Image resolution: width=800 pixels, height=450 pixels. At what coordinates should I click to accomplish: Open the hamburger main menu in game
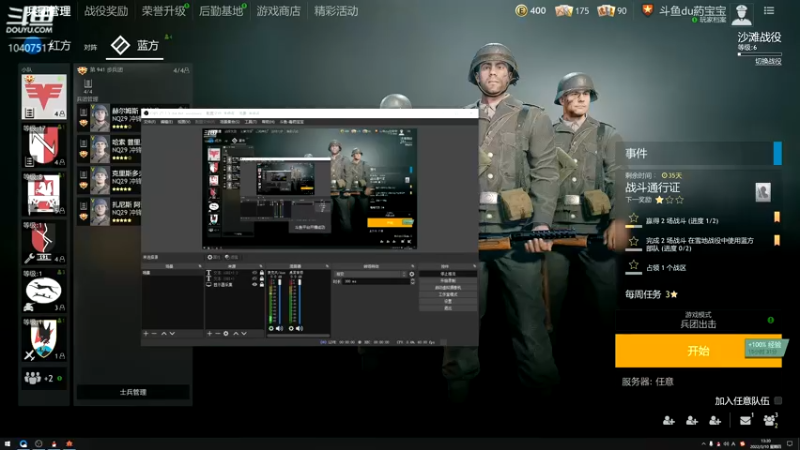[x=769, y=11]
